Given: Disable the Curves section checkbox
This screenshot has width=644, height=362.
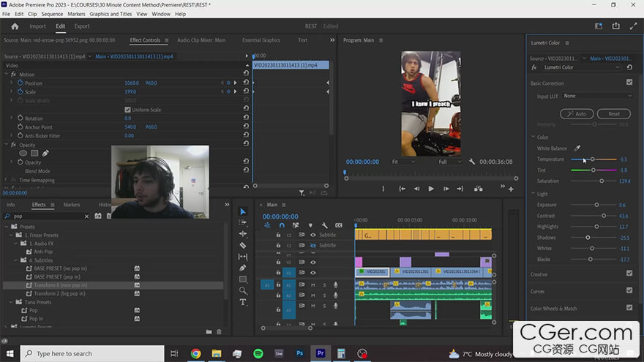Looking at the screenshot, I should tap(629, 290).
